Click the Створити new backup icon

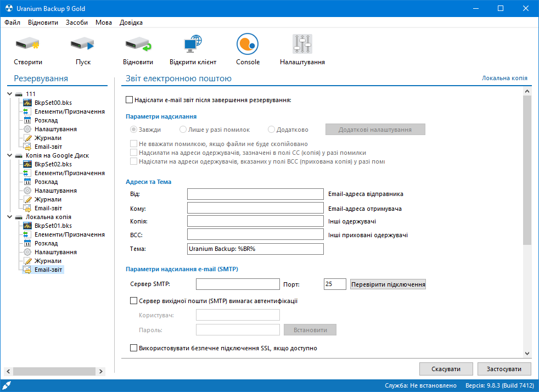click(x=27, y=44)
